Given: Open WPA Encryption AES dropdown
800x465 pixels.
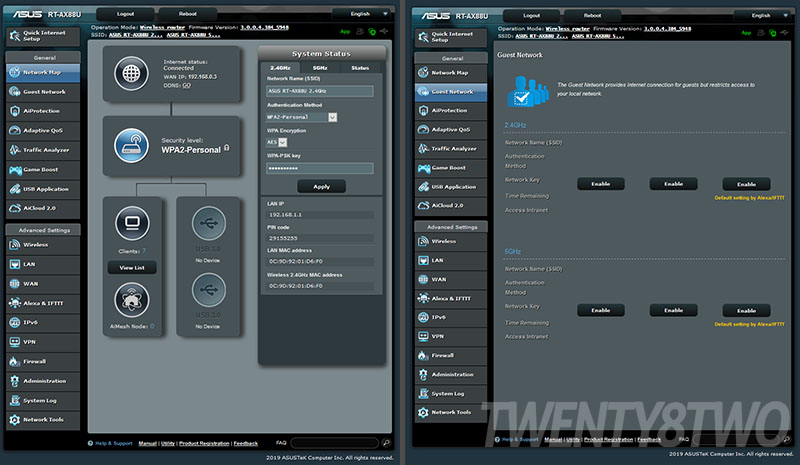Looking at the screenshot, I should click(276, 142).
